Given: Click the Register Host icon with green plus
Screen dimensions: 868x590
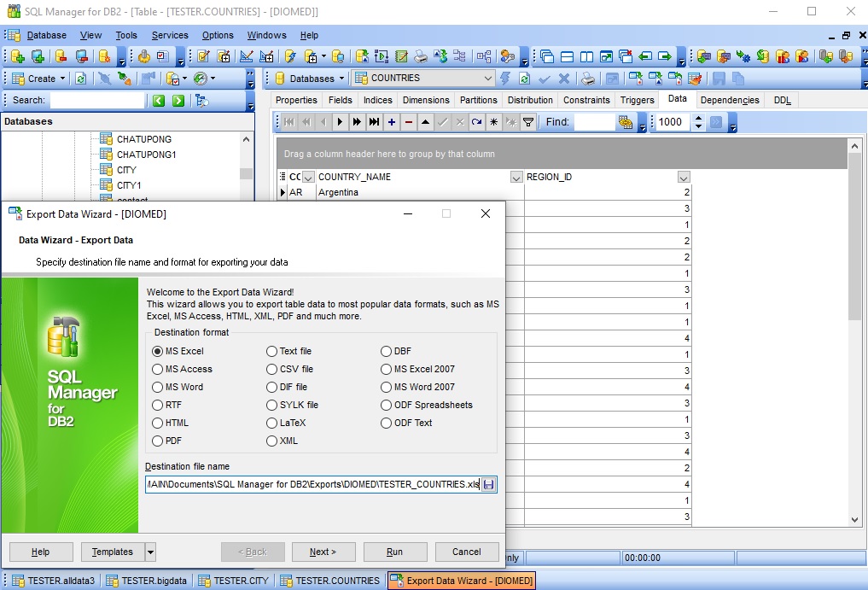Looking at the screenshot, I should coord(38,56).
